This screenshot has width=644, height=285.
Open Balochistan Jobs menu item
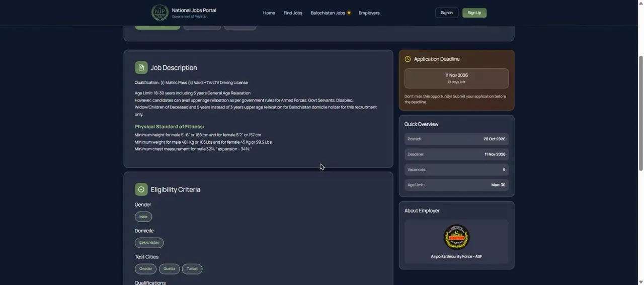[328, 13]
